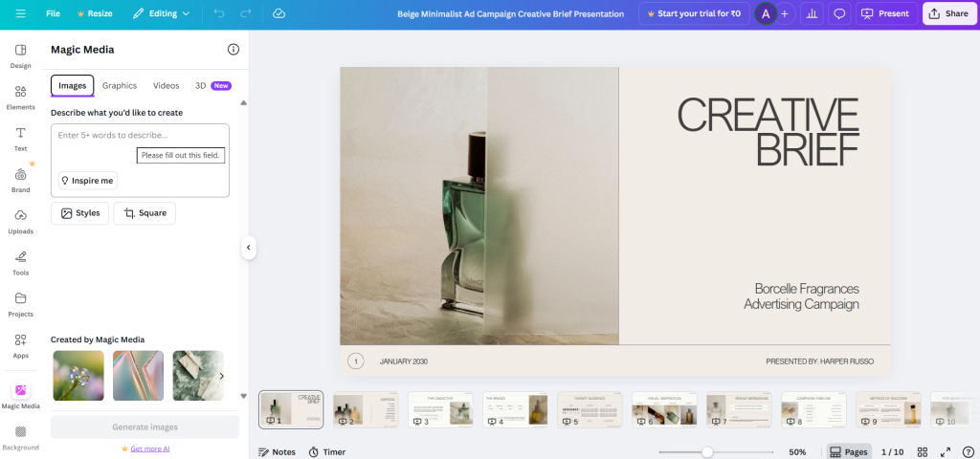This screenshot has height=459, width=980.
Task: Select the Borcelle Fragrances subtitle text
Action: pos(801,296)
